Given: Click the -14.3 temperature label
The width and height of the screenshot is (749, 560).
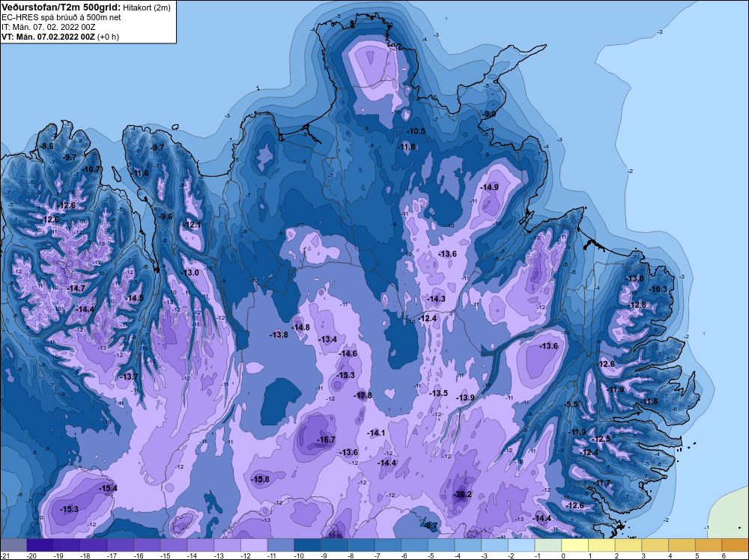Looking at the screenshot, I should coord(436,299).
